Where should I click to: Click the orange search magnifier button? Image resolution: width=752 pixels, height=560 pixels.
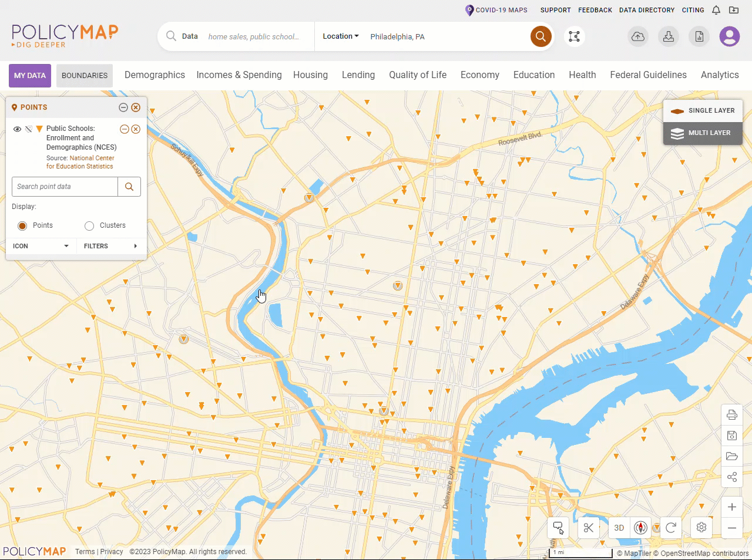(541, 36)
